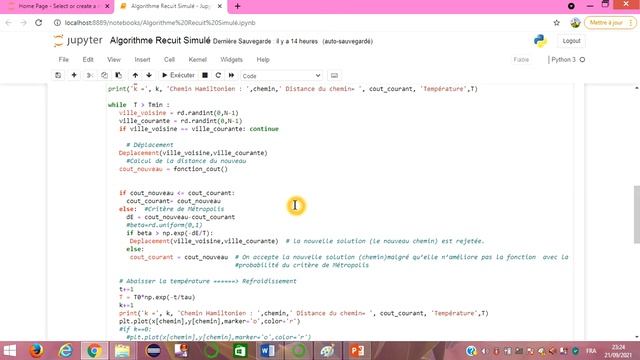The height and width of the screenshot is (360, 640).
Task: Click the FRA language indicator
Action: (591, 351)
